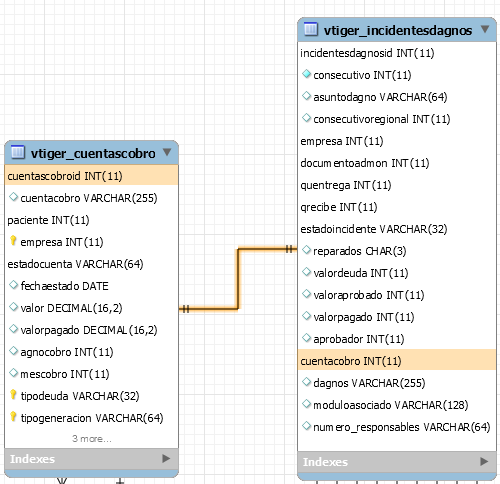This screenshot has width=500, height=484.
Task: Click the diamond icon beside reparados CHAR(3)
Action: tap(306, 250)
